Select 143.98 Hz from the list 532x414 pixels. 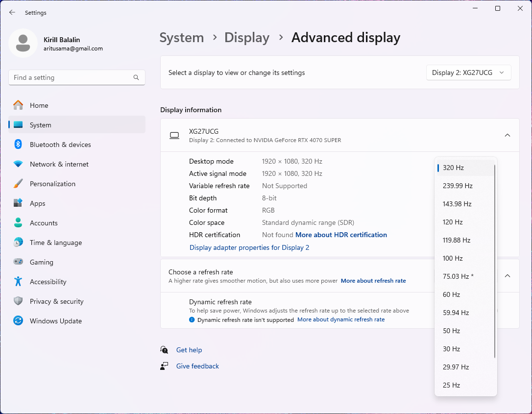pyautogui.click(x=457, y=204)
